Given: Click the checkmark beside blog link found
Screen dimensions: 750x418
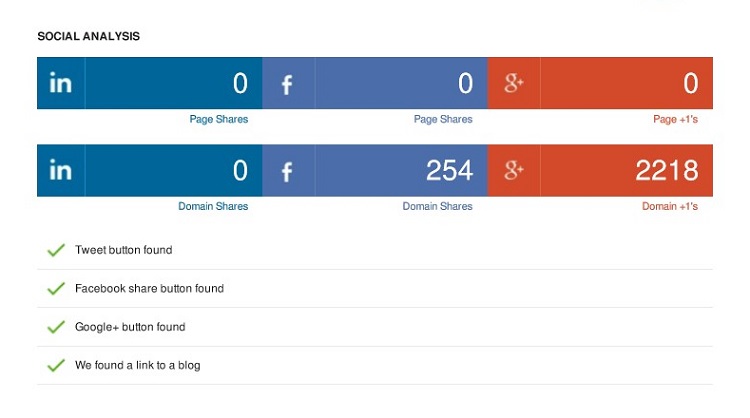Looking at the screenshot, I should click(56, 365).
